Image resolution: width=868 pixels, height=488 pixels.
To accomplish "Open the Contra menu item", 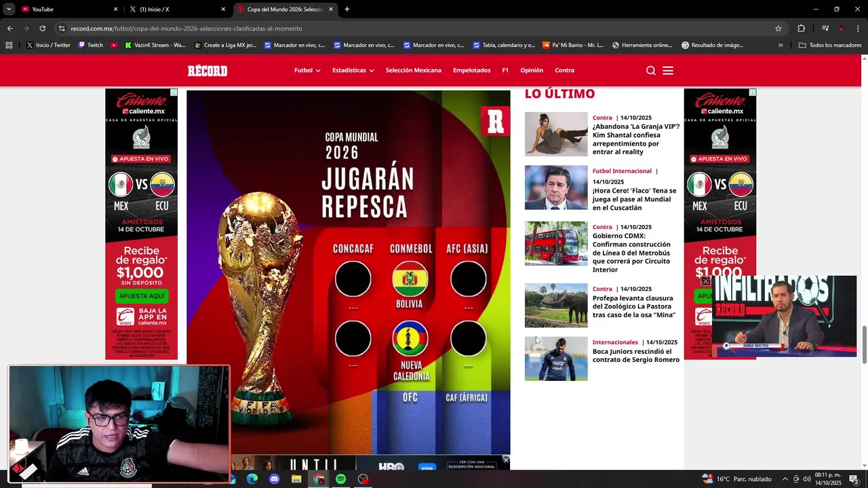I will (x=564, y=70).
